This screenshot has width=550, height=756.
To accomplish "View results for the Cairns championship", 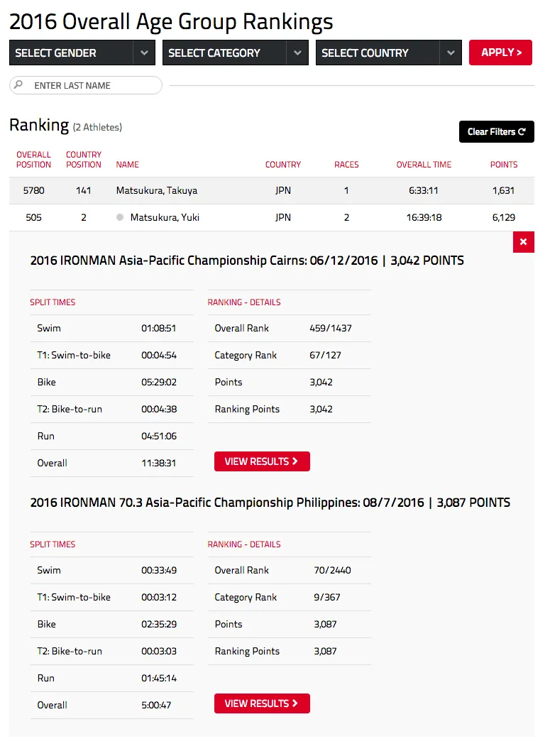I will [262, 461].
